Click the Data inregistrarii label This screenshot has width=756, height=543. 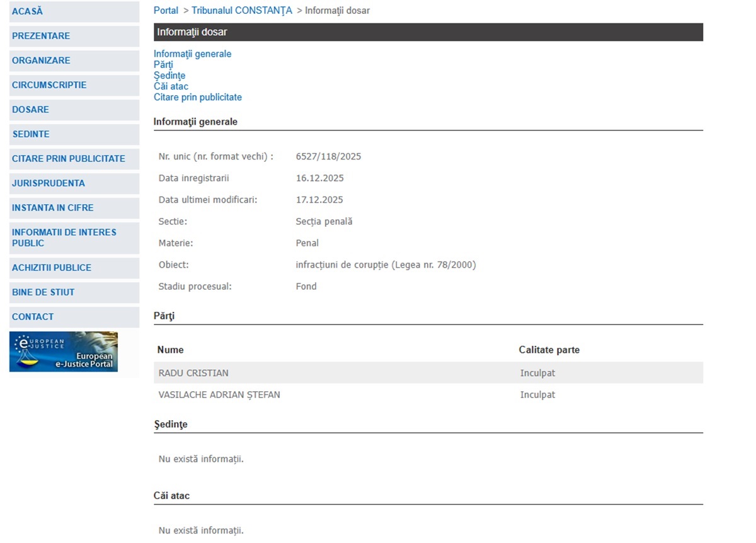tap(194, 178)
